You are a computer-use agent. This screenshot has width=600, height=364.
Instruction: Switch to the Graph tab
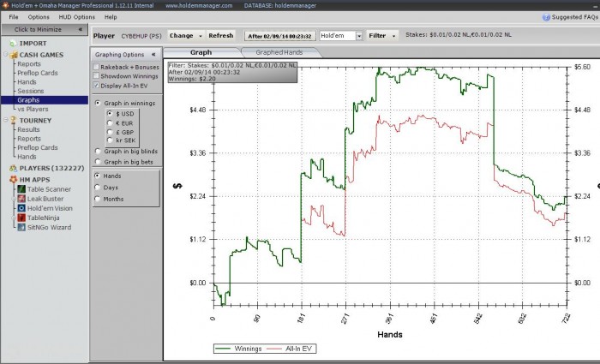(x=201, y=52)
